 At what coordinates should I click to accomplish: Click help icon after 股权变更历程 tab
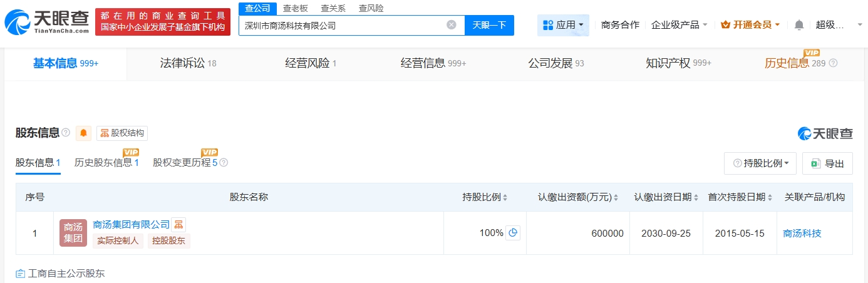pos(224,163)
